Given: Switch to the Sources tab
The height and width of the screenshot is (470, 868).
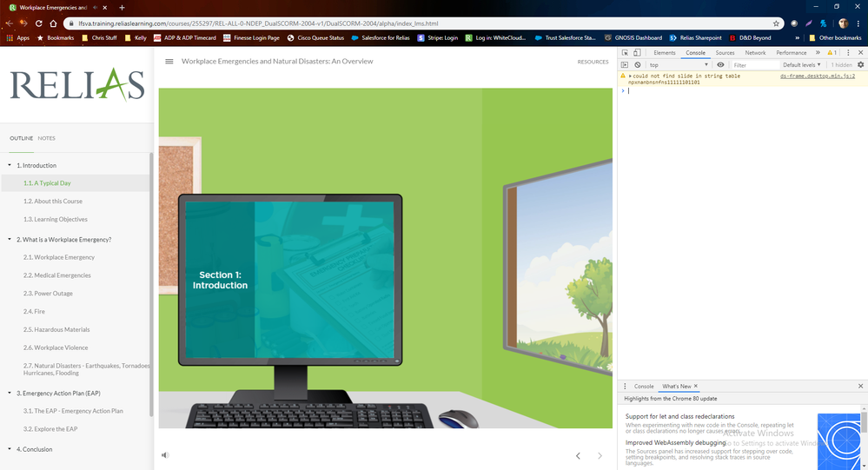Looking at the screenshot, I should [x=725, y=53].
